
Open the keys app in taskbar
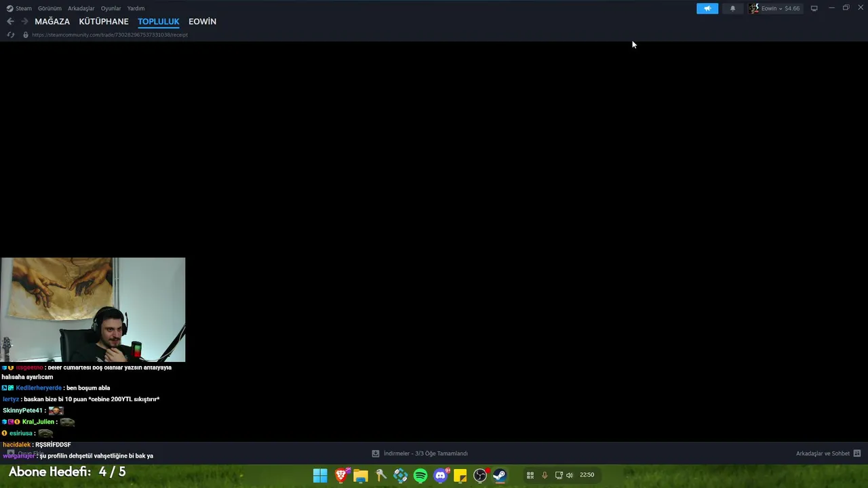(381, 476)
